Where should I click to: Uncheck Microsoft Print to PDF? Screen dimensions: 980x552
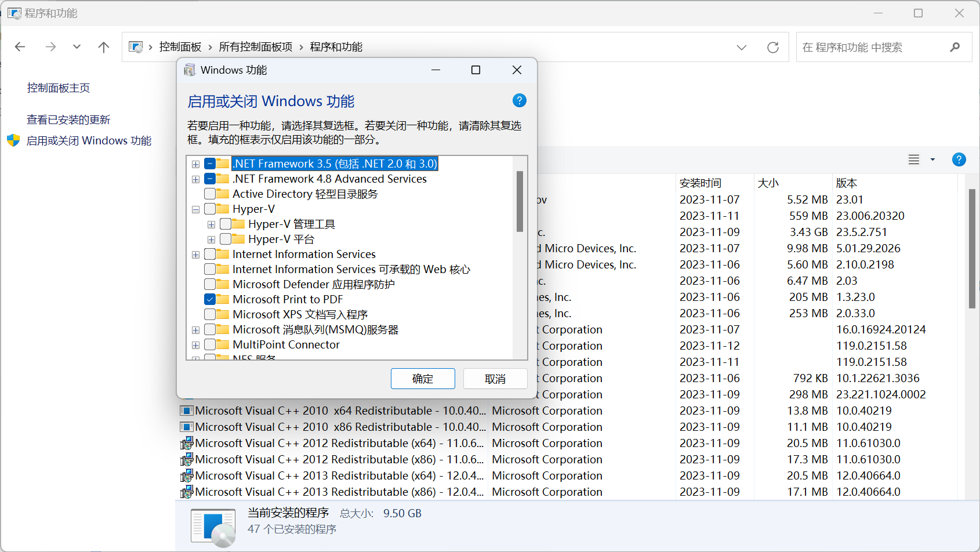pyautogui.click(x=210, y=299)
